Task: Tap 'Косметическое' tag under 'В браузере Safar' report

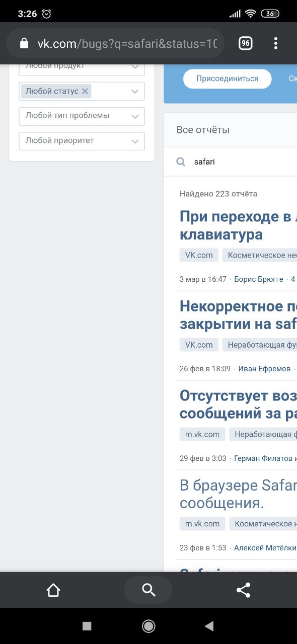Action: coord(263,524)
